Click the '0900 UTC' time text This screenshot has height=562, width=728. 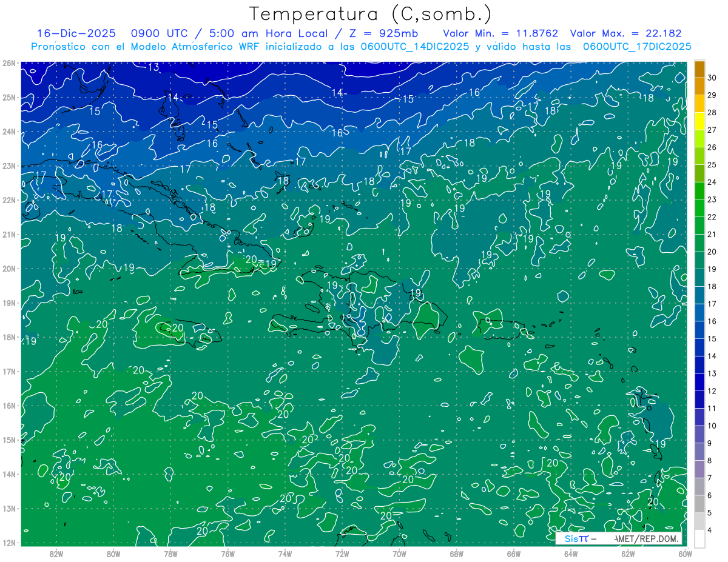[x=161, y=33]
